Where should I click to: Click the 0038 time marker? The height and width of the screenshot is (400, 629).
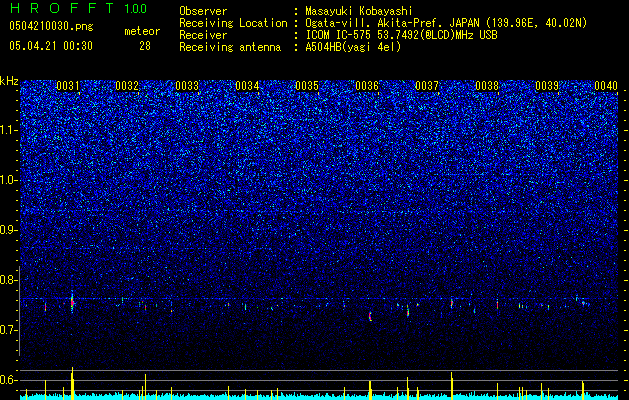pos(487,86)
